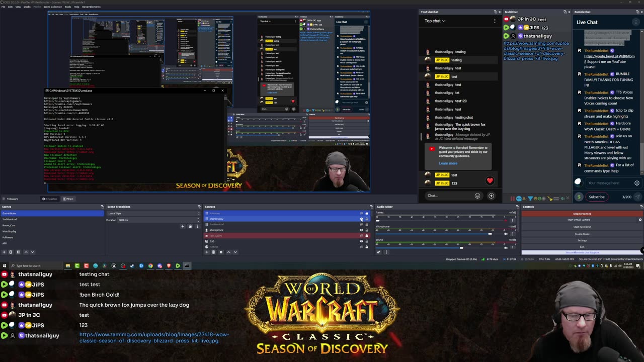Viewport: 644px width, 362px height.
Task: Click the Rumble rant dollar icon
Action: (579, 197)
